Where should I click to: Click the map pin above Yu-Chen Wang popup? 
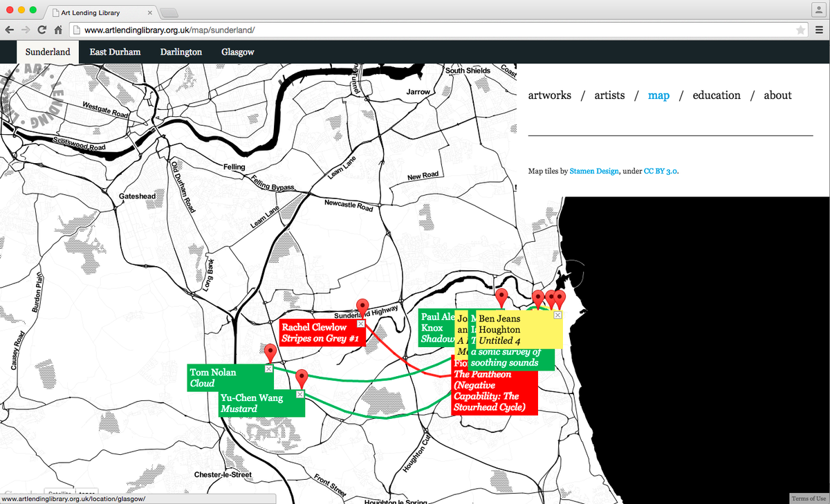coord(302,378)
